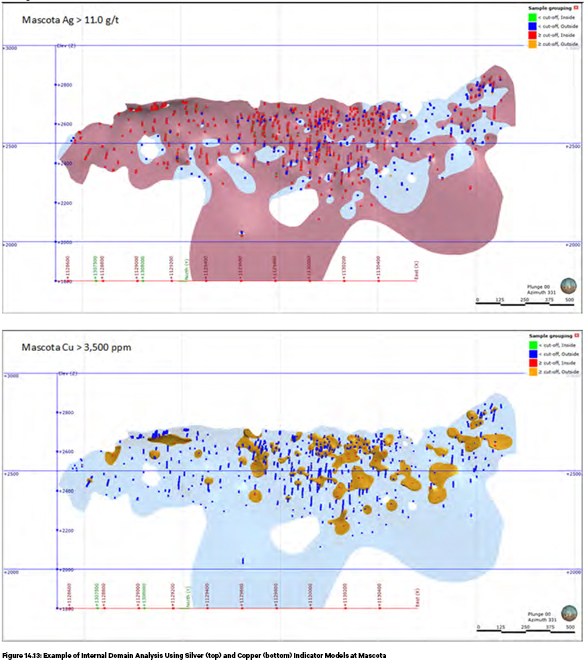
Task: Select blue '< cut-off, Outside' swatch in bottom legend
Action: (533, 354)
